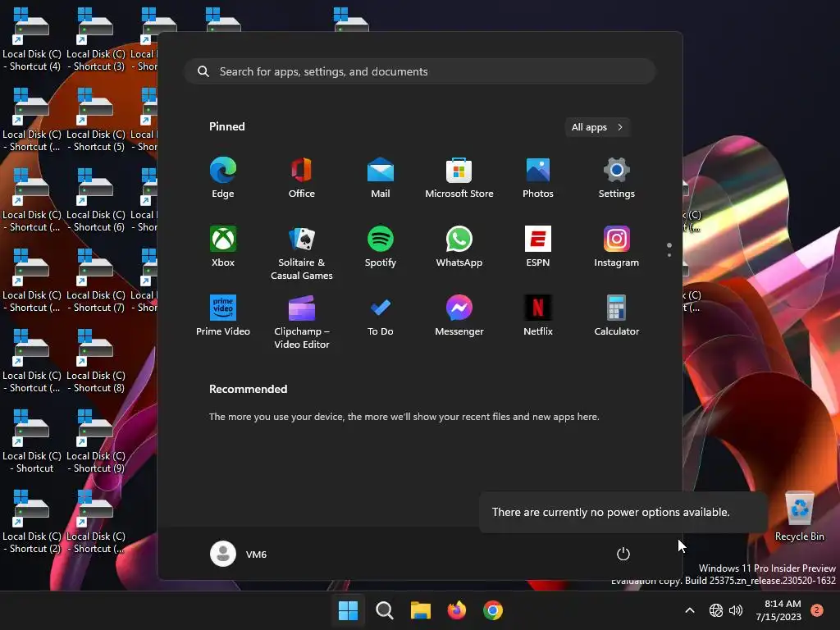Open Settings from the Start menu
Viewport: 840px width, 630px height.
617,178
